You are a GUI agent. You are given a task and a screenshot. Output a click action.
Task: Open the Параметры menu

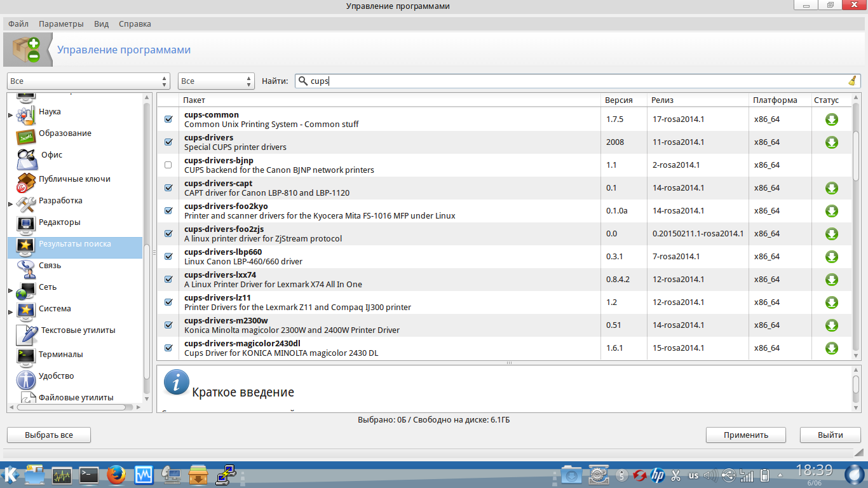61,24
